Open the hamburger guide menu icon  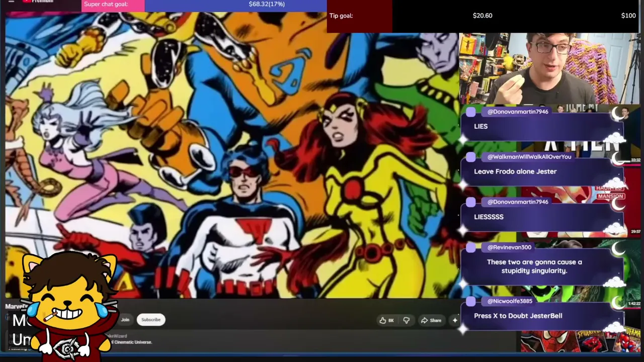(11, 2)
